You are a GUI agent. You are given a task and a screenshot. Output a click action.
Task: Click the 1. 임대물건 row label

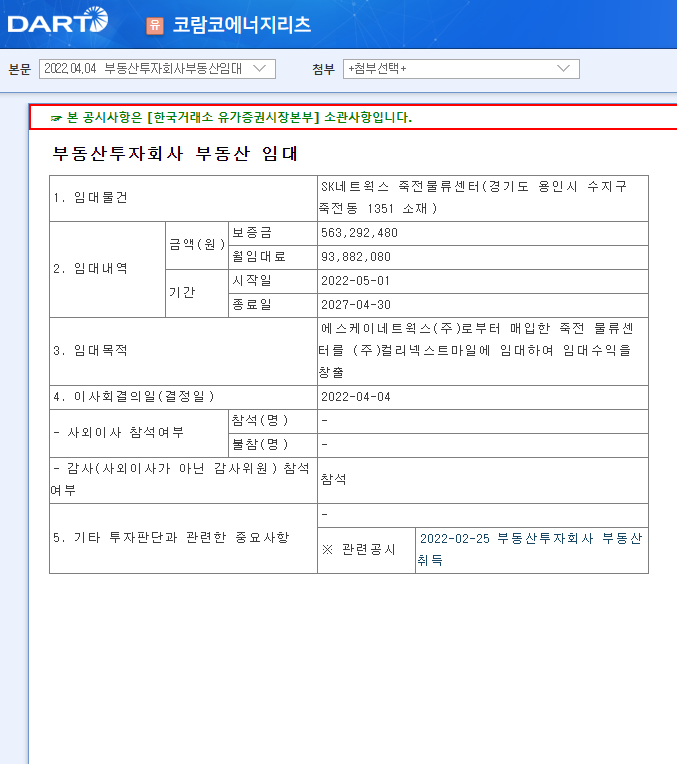click(x=91, y=197)
